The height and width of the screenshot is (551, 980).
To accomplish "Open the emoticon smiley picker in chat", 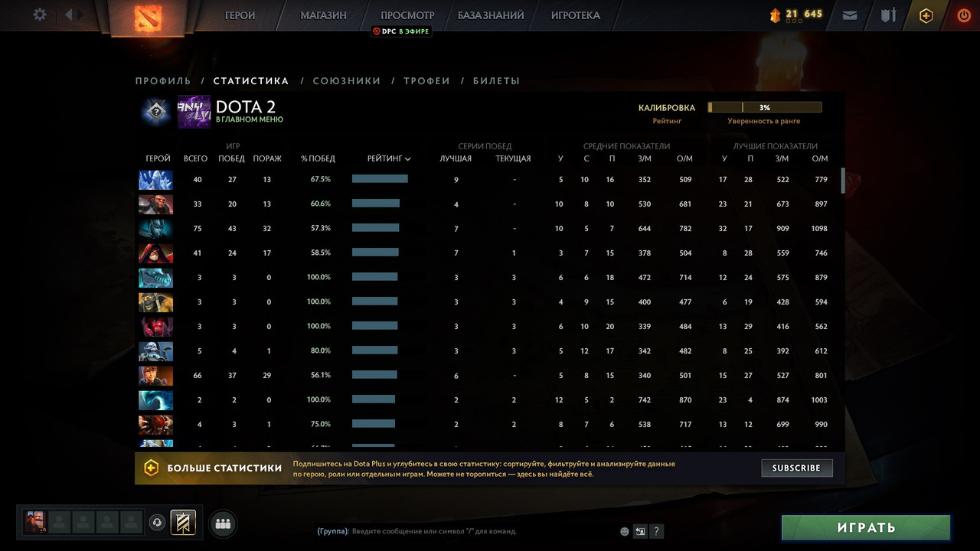I will (x=625, y=531).
